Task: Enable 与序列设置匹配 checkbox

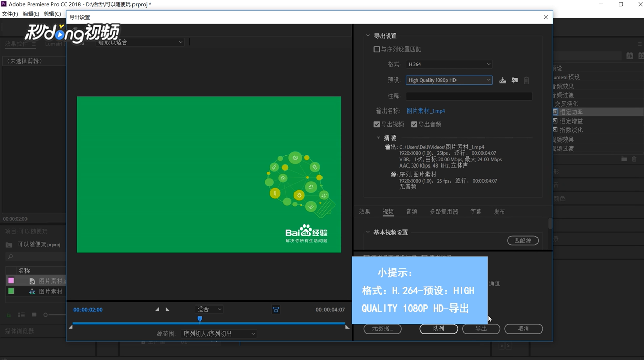Action: coord(377,49)
